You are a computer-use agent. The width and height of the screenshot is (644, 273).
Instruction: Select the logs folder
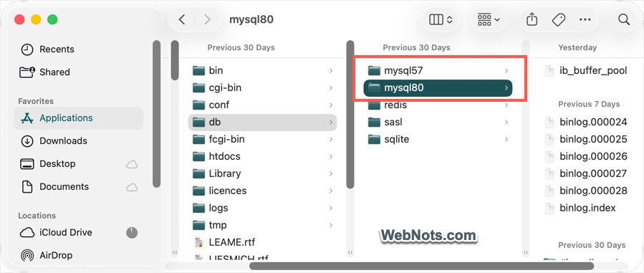coord(262,209)
